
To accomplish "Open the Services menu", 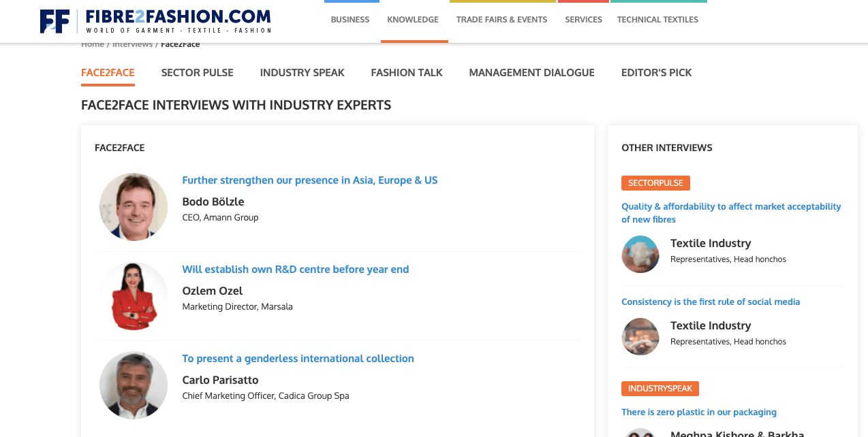I will click(x=583, y=20).
